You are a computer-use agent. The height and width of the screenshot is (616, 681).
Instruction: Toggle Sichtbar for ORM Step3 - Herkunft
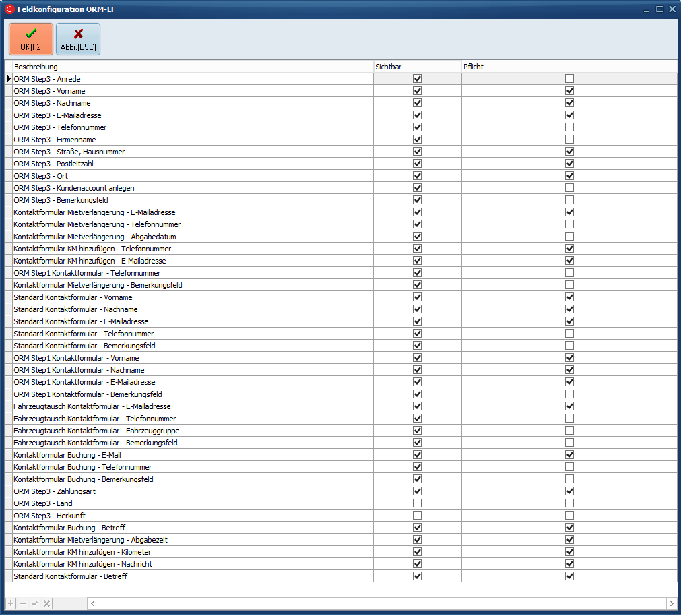[417, 516]
